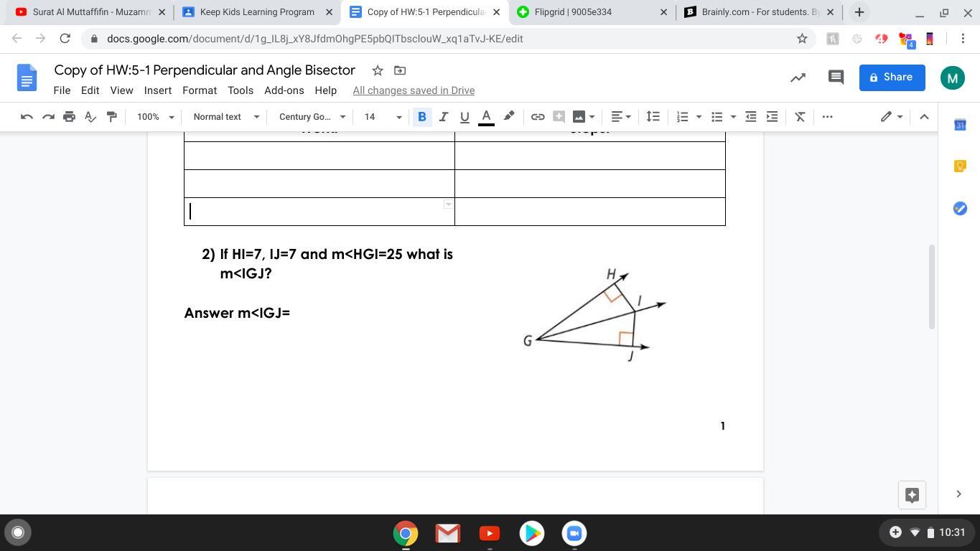Print the document with printer icon

69,117
